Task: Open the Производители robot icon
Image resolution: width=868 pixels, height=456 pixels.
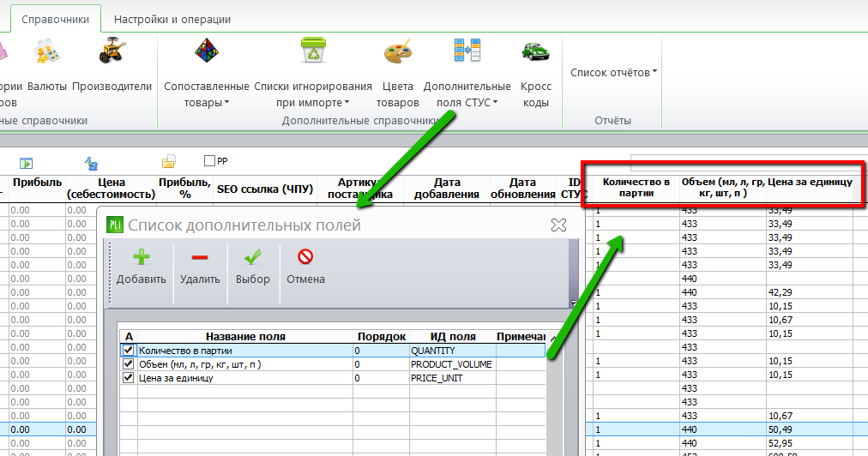Action: [x=112, y=51]
